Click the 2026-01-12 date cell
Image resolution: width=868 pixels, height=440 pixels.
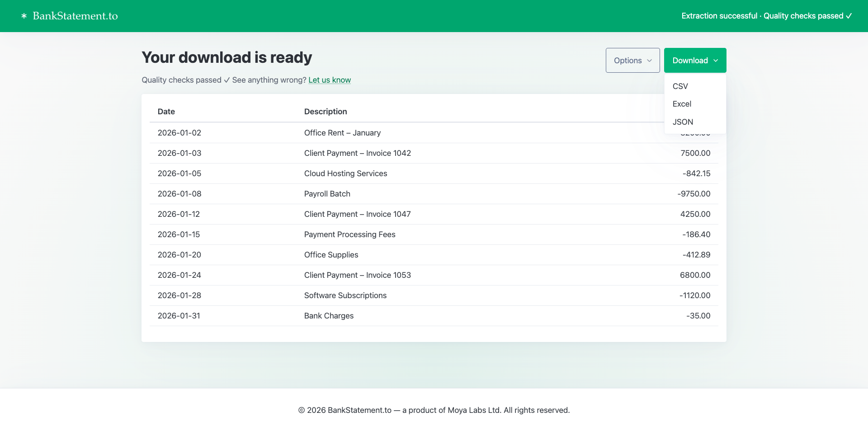179,214
